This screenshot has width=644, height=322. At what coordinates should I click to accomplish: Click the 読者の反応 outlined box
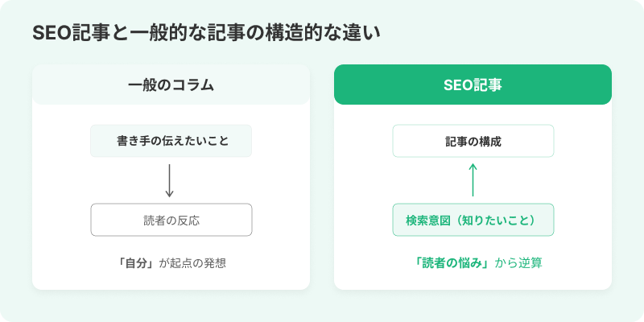[x=171, y=220]
